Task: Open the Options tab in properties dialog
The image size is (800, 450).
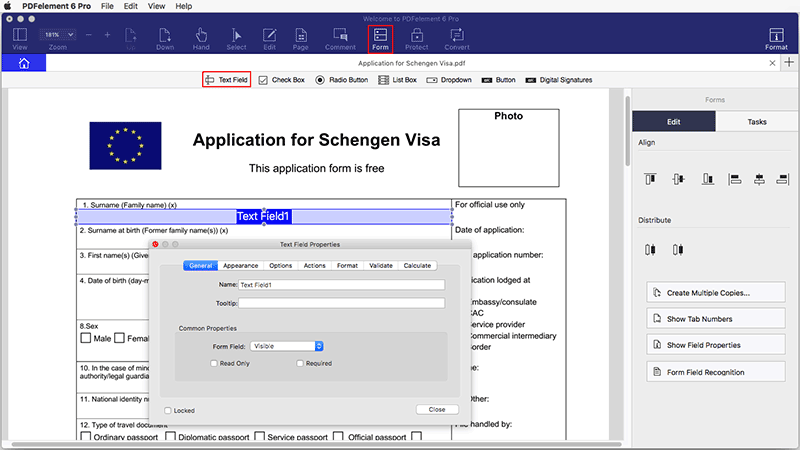Action: point(281,265)
